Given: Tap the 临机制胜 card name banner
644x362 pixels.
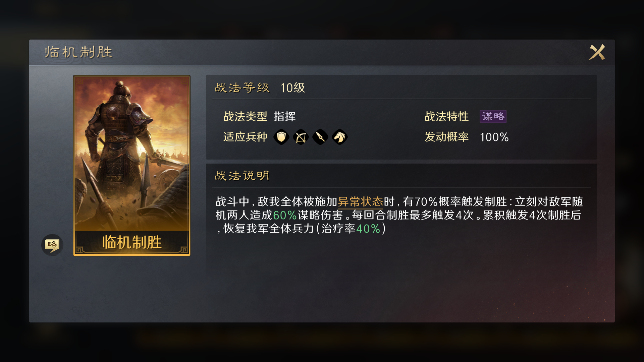Looking at the screenshot, I should pos(132,242).
